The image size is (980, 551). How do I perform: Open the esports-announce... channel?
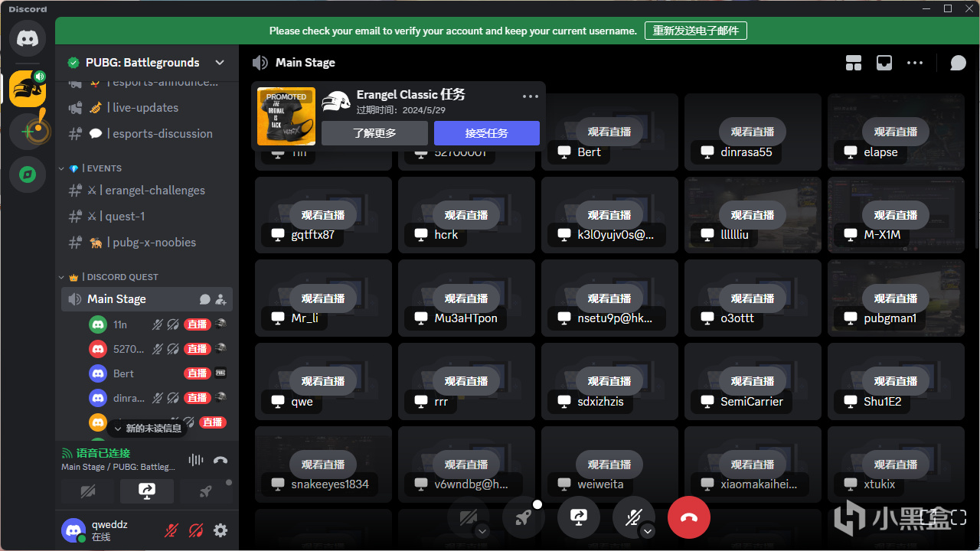tap(147, 83)
